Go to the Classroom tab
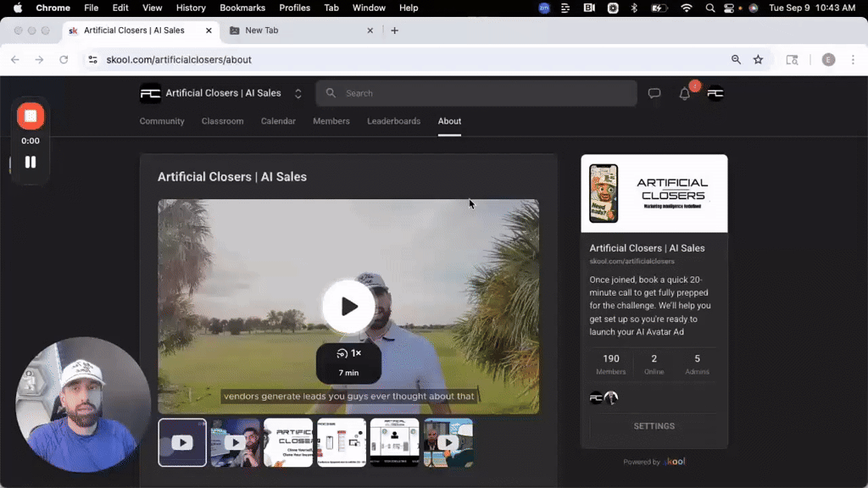The width and height of the screenshot is (868, 488). coord(223,121)
